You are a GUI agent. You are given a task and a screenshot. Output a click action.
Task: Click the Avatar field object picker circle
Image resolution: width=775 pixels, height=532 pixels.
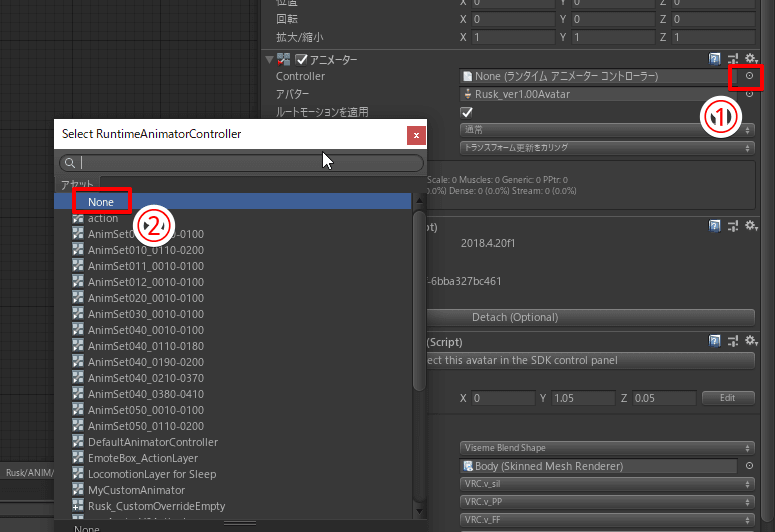(x=750, y=94)
